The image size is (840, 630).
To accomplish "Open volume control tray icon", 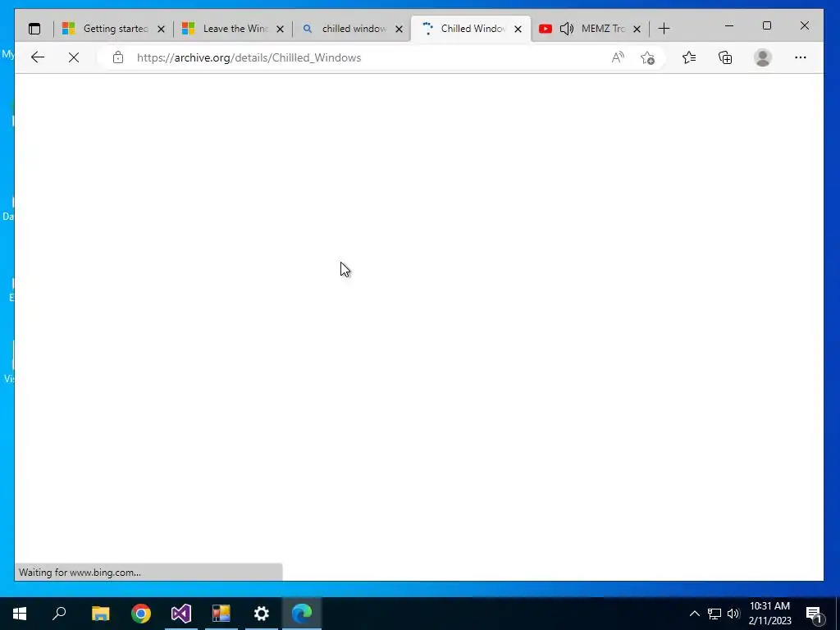I will [x=733, y=614].
